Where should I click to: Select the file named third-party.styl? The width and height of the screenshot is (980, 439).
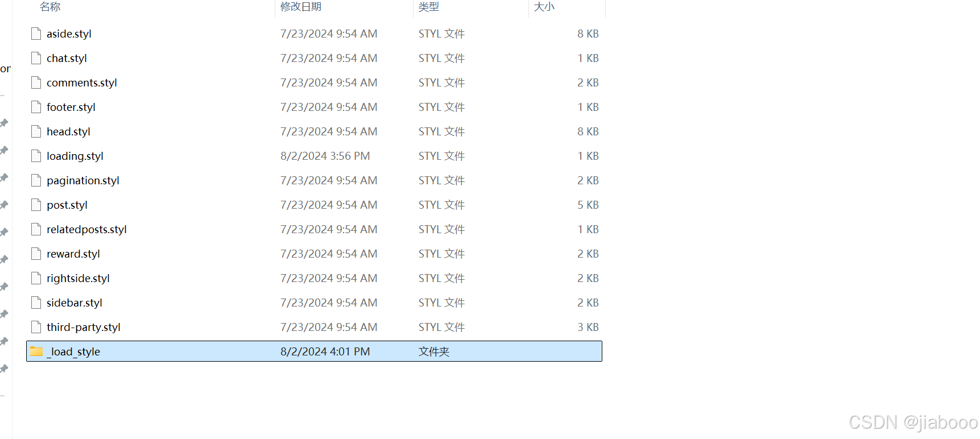click(84, 328)
